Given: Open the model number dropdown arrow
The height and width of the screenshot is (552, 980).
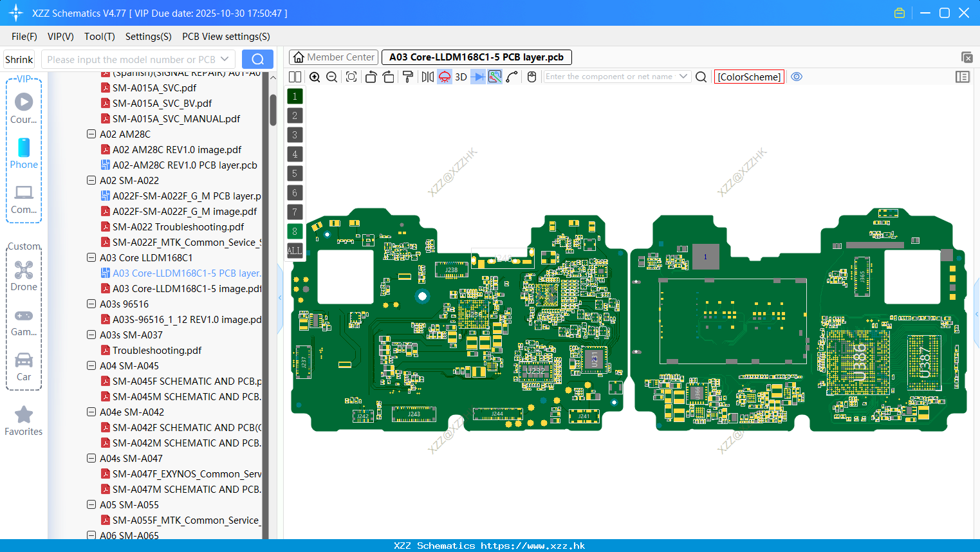Looking at the screenshot, I should (x=225, y=59).
